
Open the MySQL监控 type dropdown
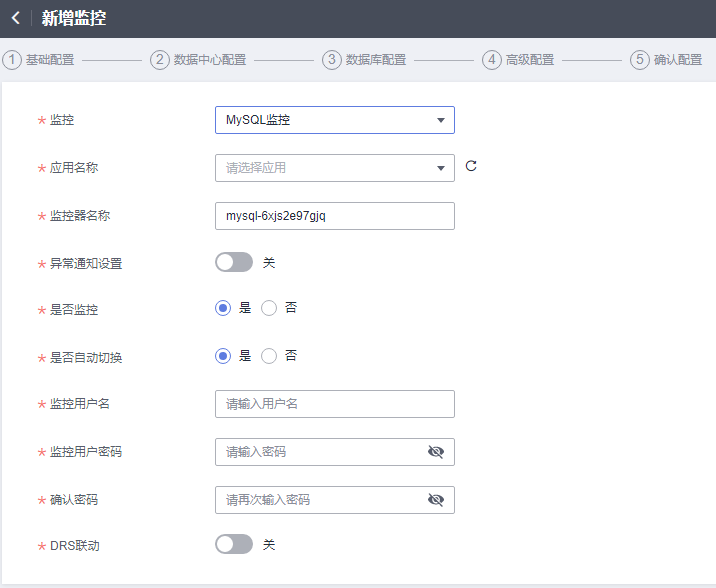point(335,120)
